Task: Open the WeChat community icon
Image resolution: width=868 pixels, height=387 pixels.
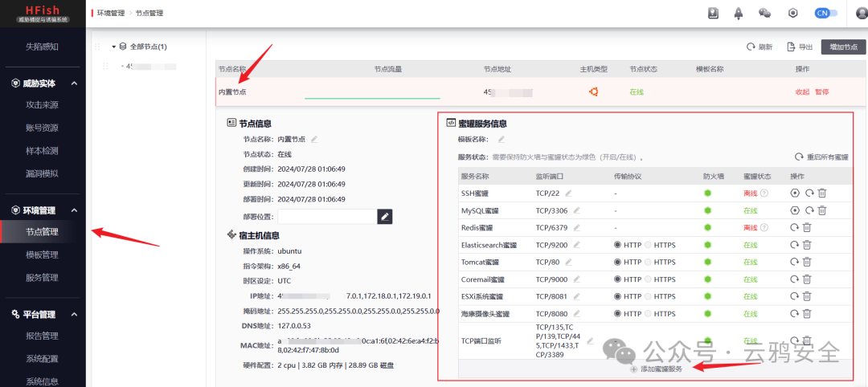Action: tap(765, 14)
